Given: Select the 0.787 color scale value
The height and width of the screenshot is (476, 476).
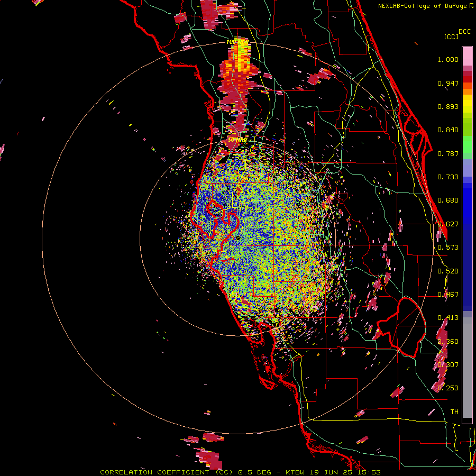Looking at the screenshot, I should tap(448, 153).
